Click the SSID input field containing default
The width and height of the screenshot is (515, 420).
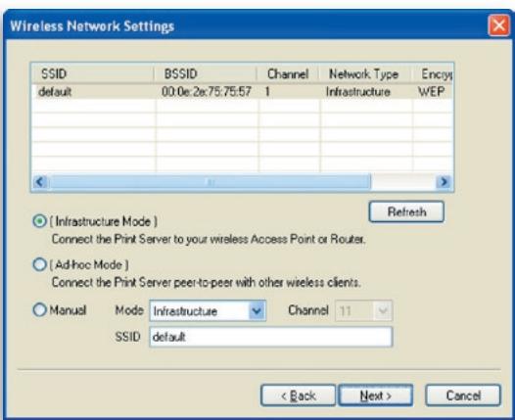pyautogui.click(x=271, y=337)
